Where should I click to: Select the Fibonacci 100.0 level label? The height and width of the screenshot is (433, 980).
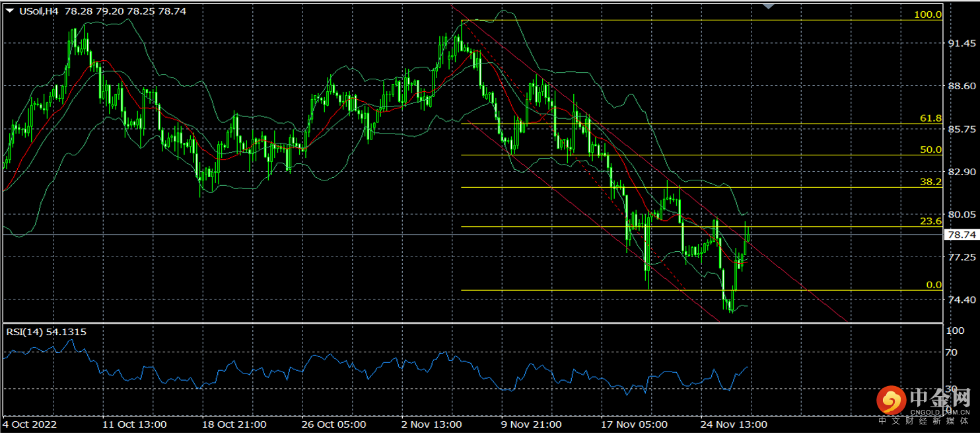(x=928, y=14)
